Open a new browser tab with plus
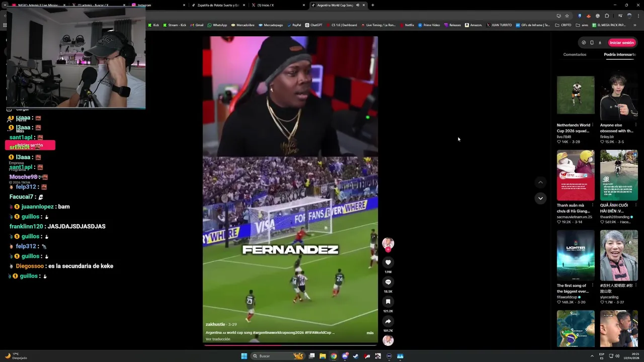This screenshot has height=362, width=644. pyautogui.click(x=372, y=5)
